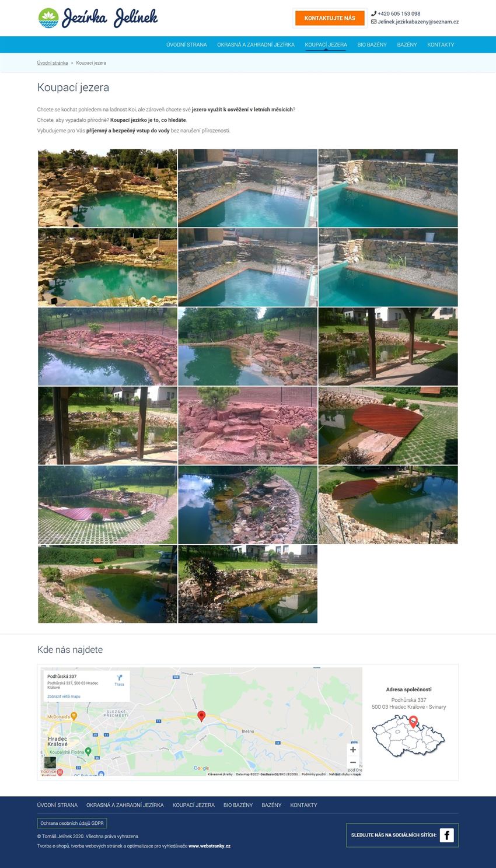Zoom in on the map with plus

[x=352, y=750]
